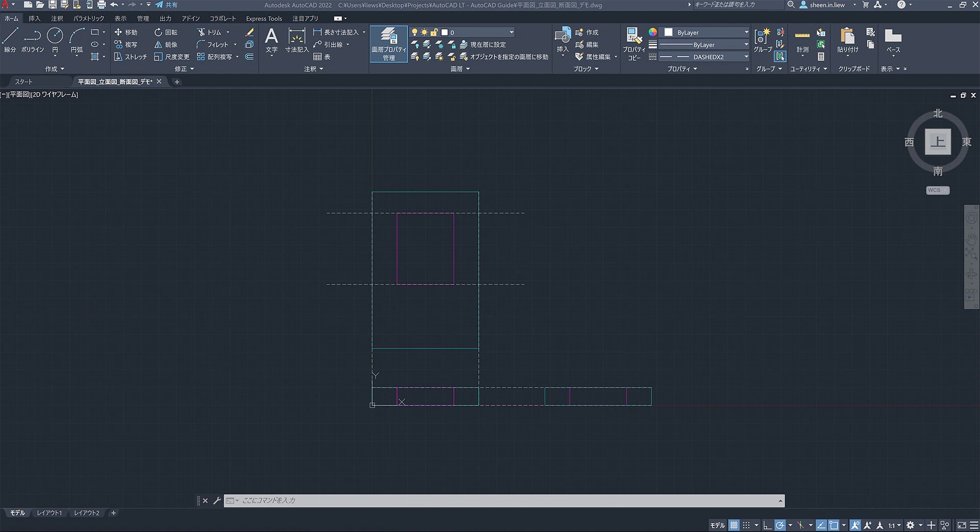Click 属性編集 button in ブロック panel

click(x=593, y=57)
